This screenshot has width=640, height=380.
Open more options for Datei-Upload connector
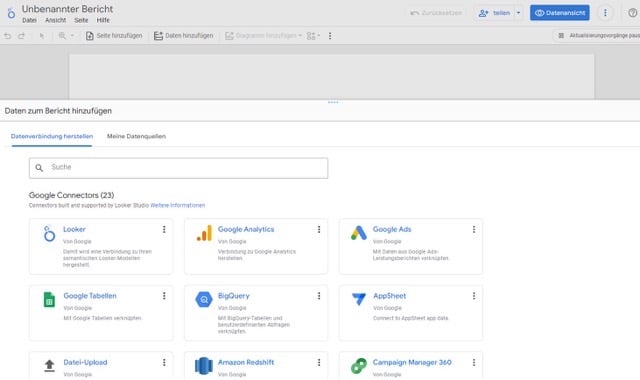tap(164, 362)
